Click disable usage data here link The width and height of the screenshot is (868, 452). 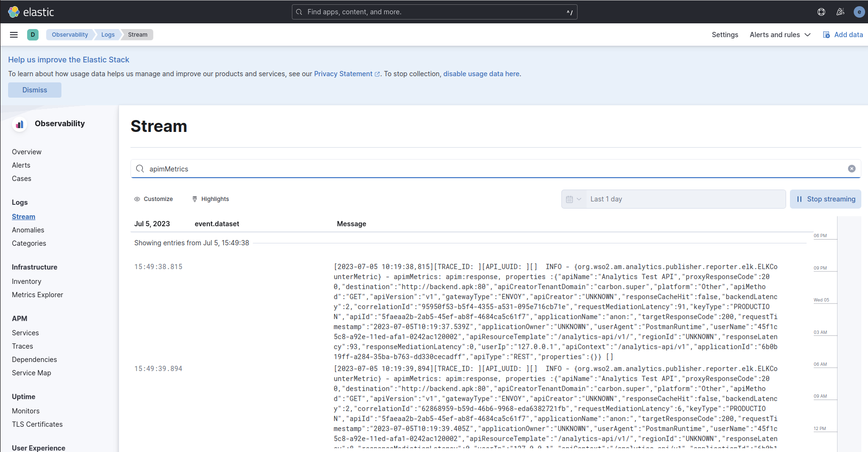click(x=481, y=74)
